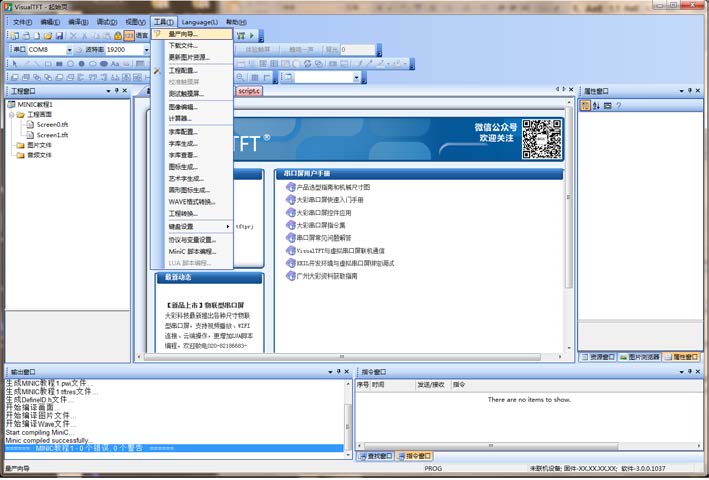Screen dimensions: 709x480
Task: Click the 蜂鸣一声 button
Action: point(301,50)
